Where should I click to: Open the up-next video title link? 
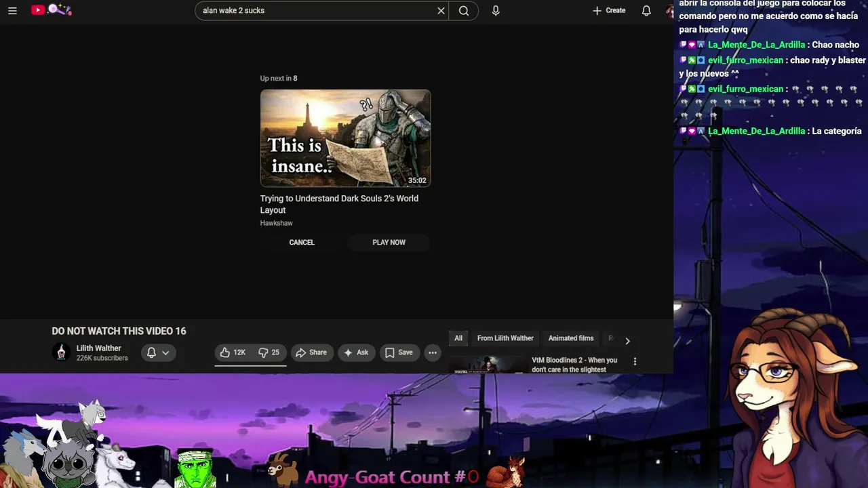click(x=339, y=204)
